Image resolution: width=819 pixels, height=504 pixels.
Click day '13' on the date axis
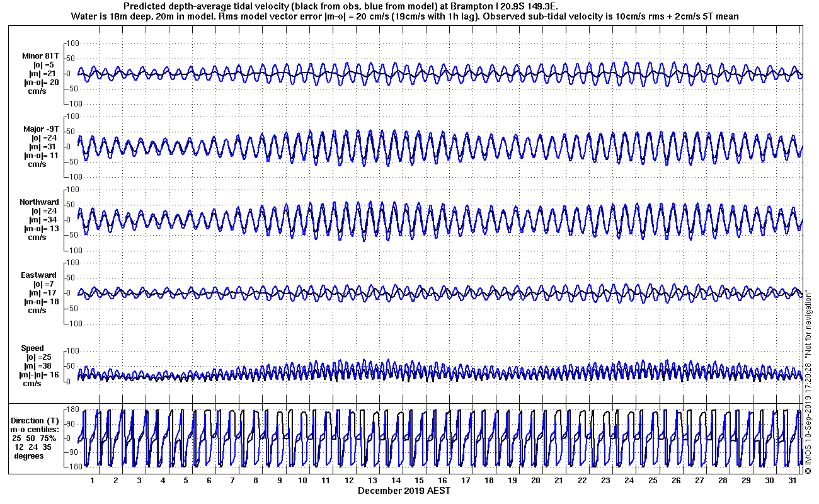coord(372,481)
